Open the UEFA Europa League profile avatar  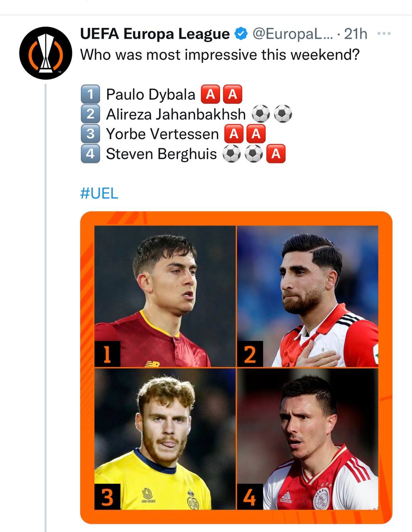pos(46,53)
